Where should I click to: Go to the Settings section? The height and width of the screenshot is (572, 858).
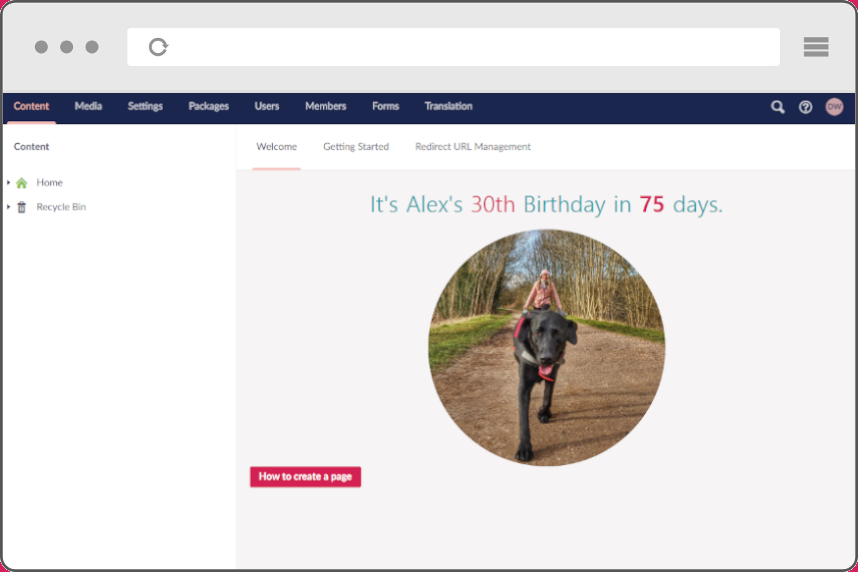(145, 106)
